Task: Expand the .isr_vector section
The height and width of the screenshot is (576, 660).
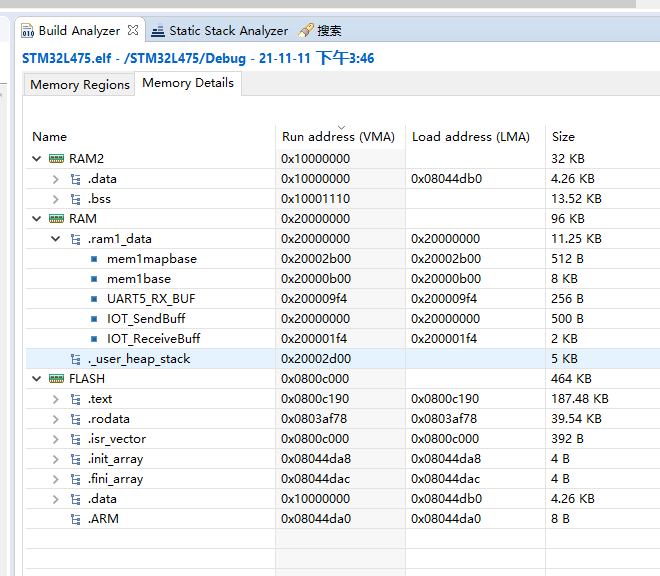Action: (x=56, y=439)
